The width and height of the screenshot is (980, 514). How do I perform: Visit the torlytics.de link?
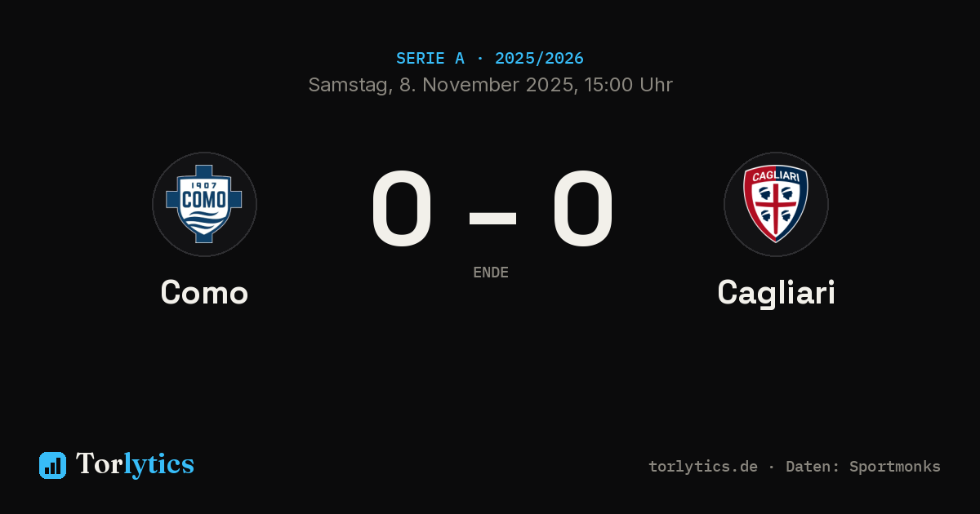[703, 467]
